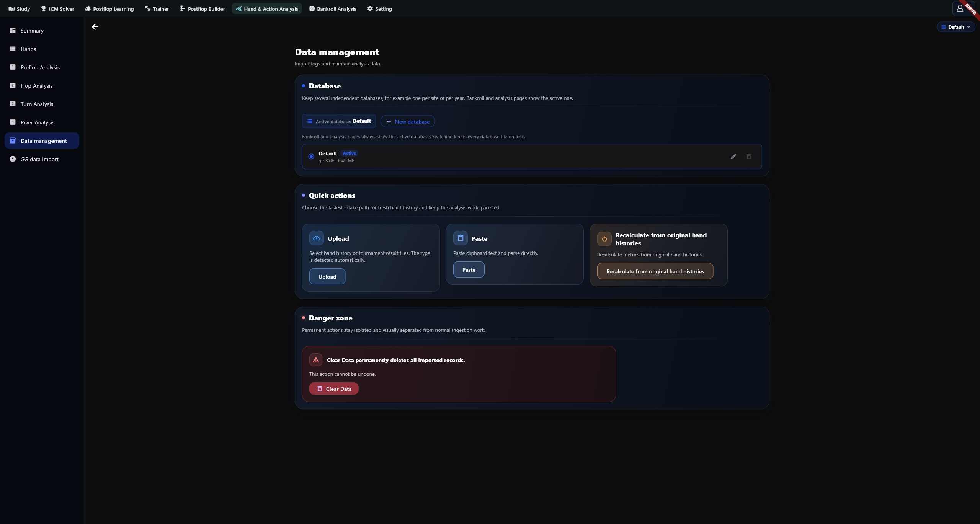Image resolution: width=980 pixels, height=524 pixels.
Task: Open Summary in the sidebar
Action: pos(42,30)
